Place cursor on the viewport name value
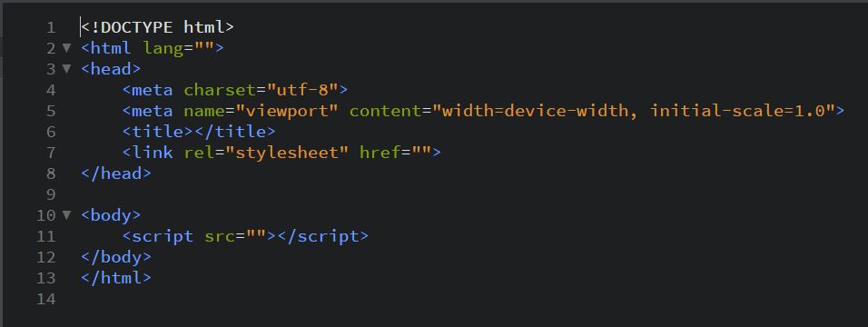This screenshot has height=327, width=868. tap(287, 111)
